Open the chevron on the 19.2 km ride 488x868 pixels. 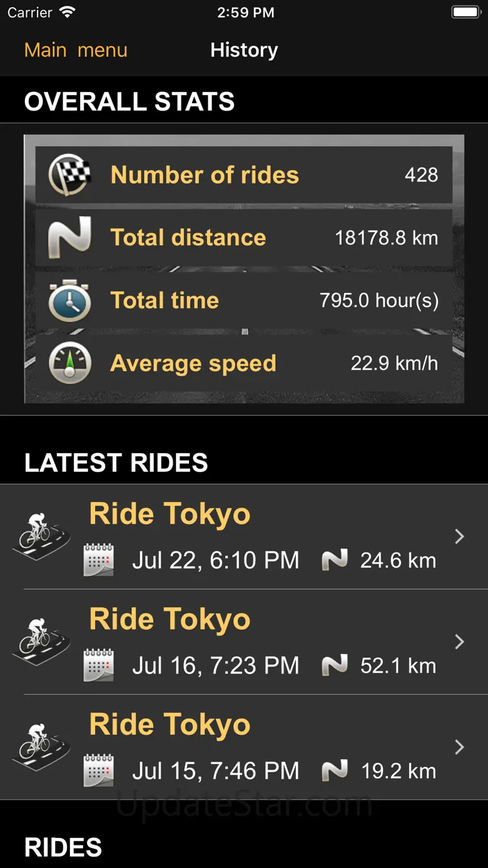[x=459, y=747]
